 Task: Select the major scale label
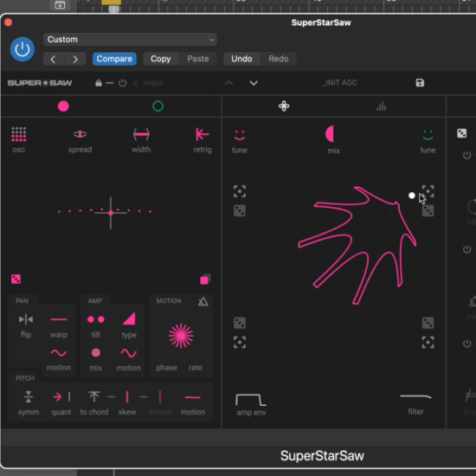point(153,83)
